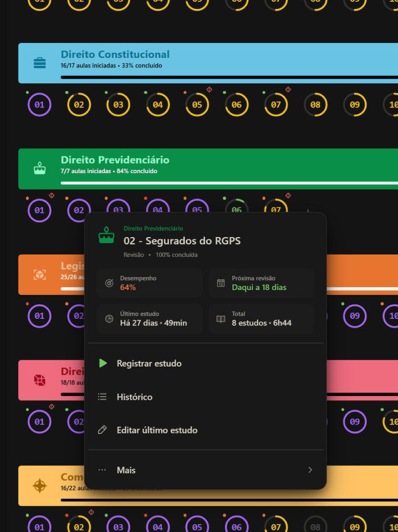Click the three-dots icon beside Mais
This screenshot has width=398, height=532.
102,470
